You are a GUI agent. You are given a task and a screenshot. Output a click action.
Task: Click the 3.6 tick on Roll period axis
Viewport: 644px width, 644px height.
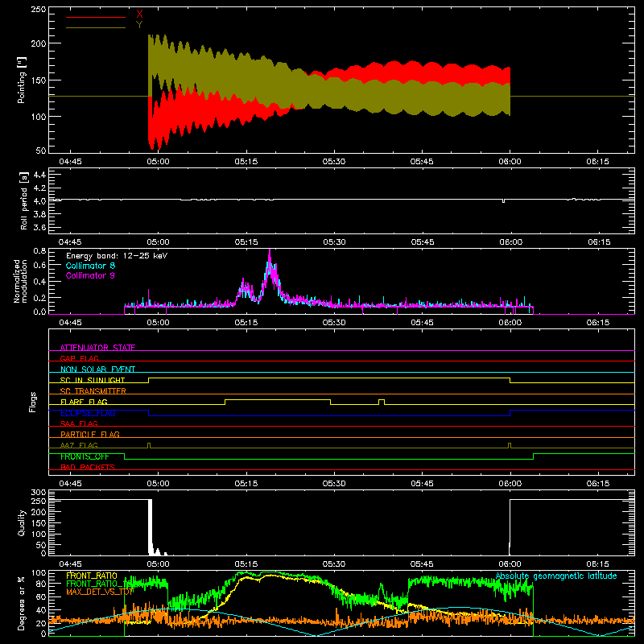39,227
